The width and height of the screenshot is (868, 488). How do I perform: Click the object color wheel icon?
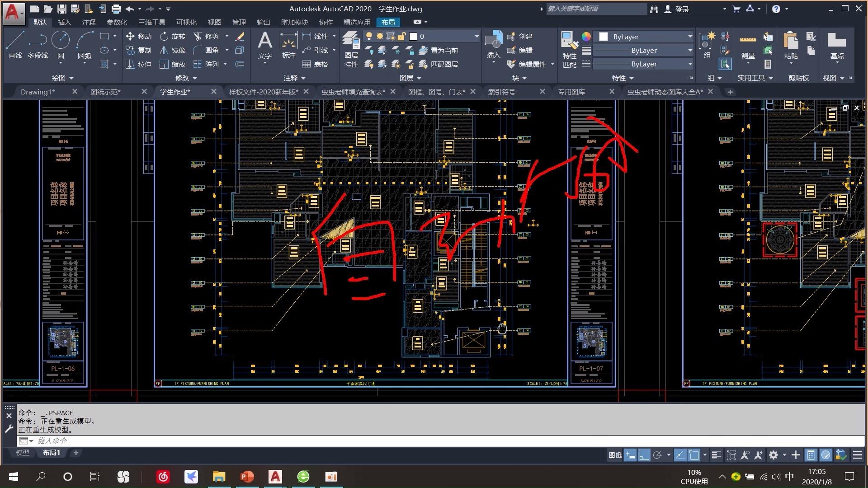[586, 37]
